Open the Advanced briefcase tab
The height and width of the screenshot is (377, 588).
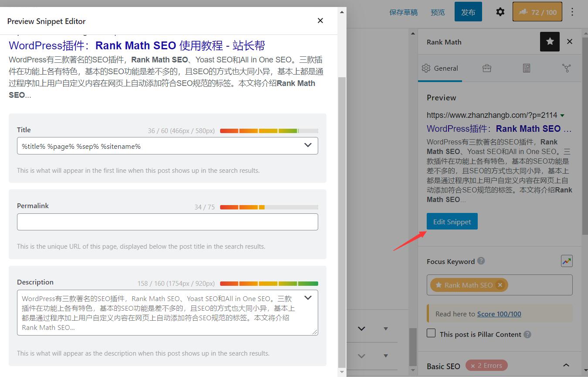486,68
